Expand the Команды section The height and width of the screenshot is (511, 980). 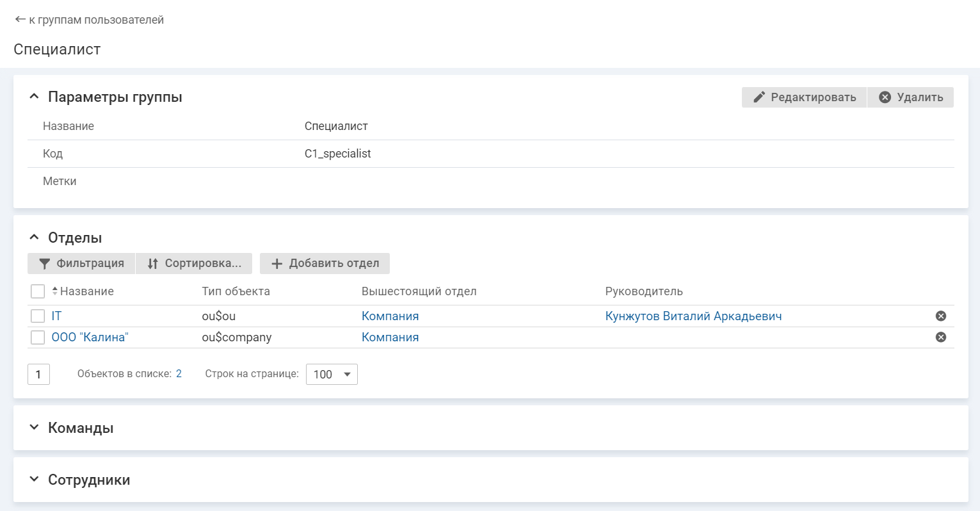[35, 428]
